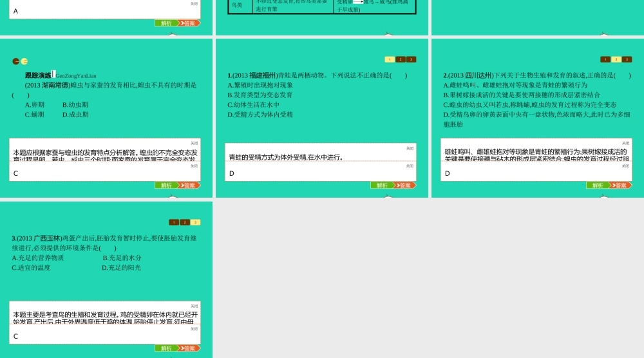The width and height of the screenshot is (644, 358).
Task: Click option D.受精方式为体内受精
Action: (x=260, y=115)
